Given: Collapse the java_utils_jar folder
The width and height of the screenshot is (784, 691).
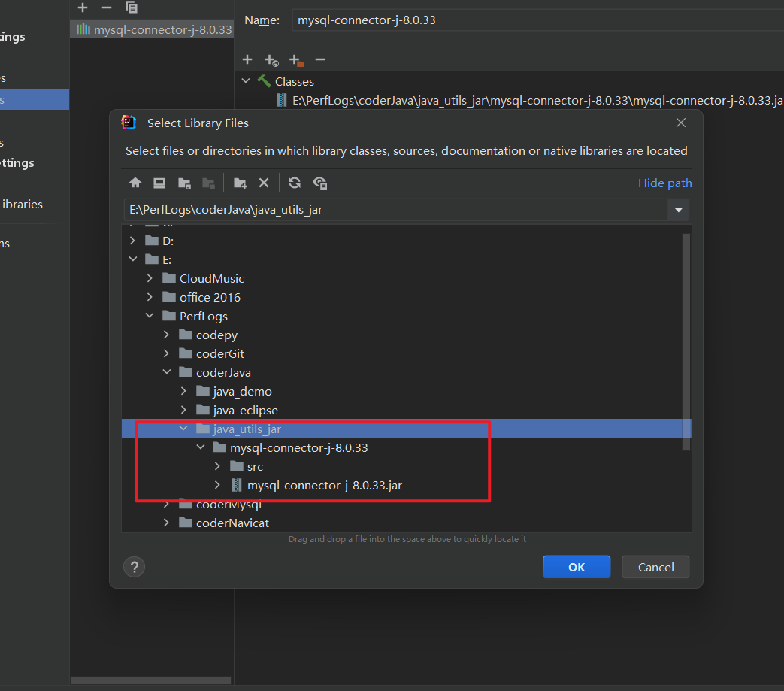Looking at the screenshot, I should click(x=183, y=429).
